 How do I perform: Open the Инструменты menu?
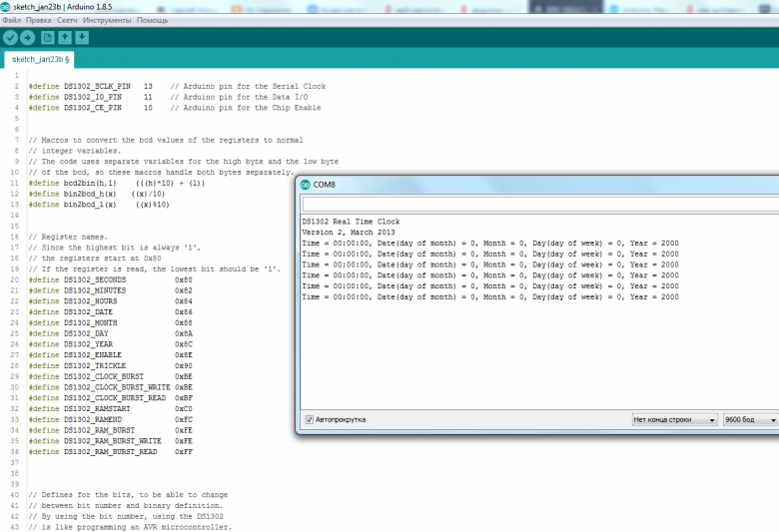coord(107,20)
